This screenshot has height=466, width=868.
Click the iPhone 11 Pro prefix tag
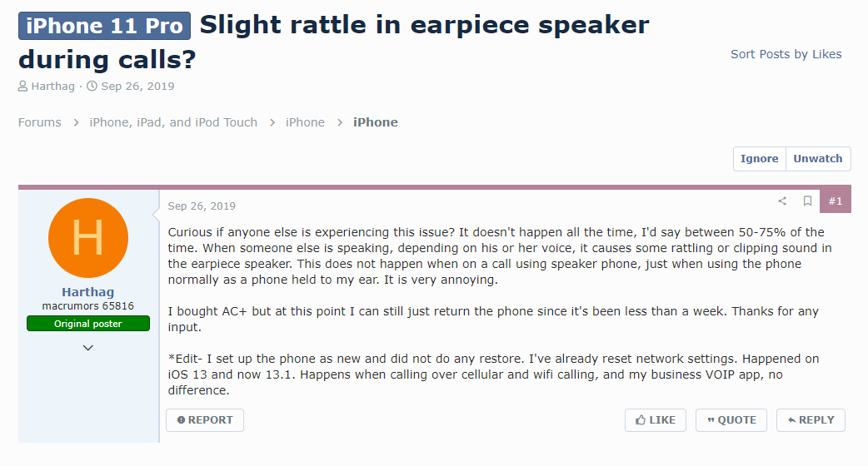click(x=105, y=26)
